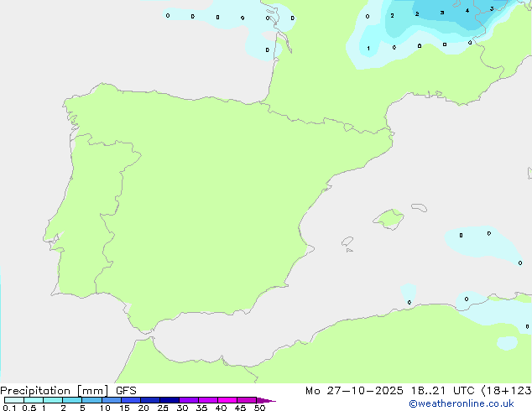The width and height of the screenshot is (532, 411).
Task: Click the '4' precipitation value over France
Action: 467,11
